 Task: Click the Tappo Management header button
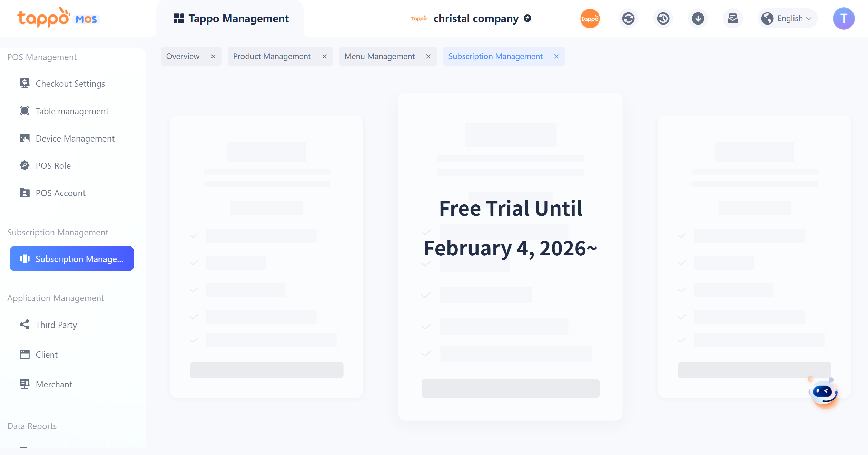(x=231, y=18)
